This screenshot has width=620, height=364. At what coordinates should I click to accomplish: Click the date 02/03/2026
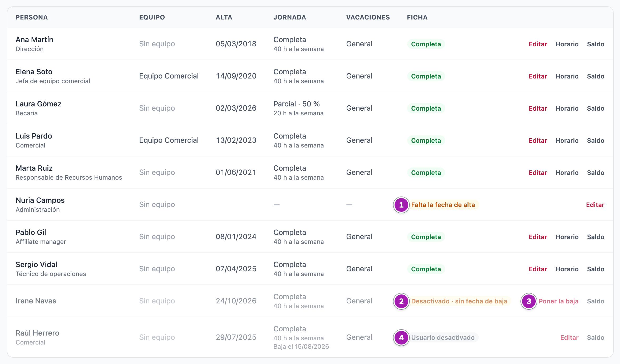click(x=236, y=108)
